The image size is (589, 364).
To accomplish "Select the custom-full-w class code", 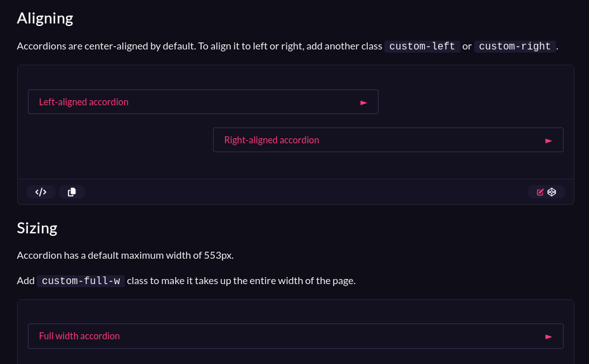I will click(81, 280).
